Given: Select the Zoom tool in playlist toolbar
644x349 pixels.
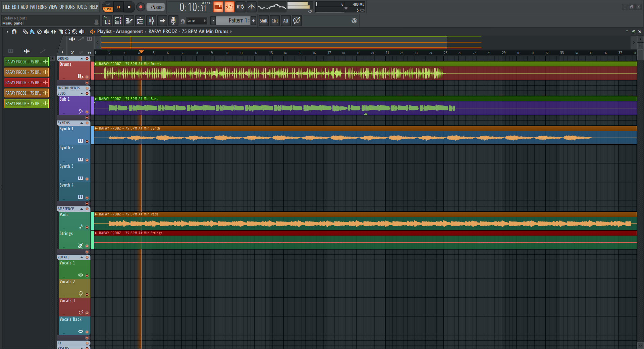Looking at the screenshot, I should click(74, 32).
